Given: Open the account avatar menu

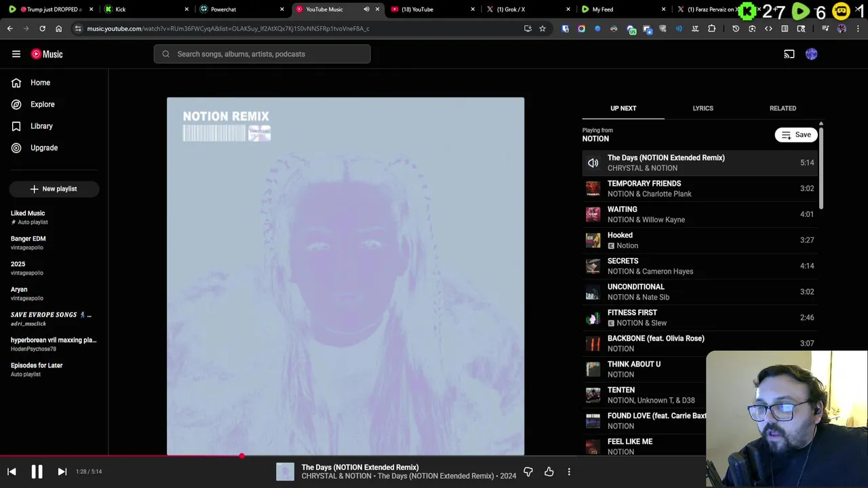Looking at the screenshot, I should coord(812,54).
